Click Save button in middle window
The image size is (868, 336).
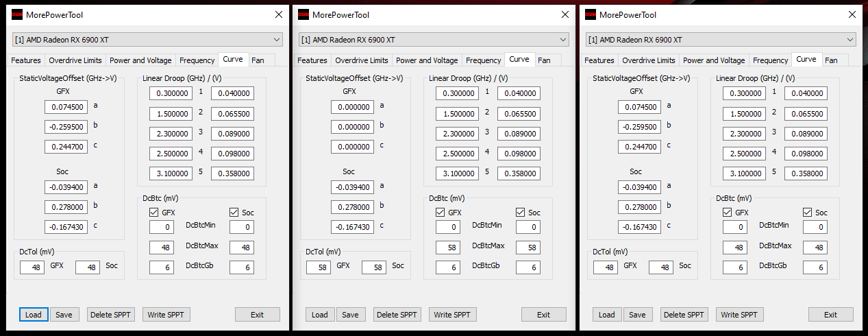coord(350,315)
